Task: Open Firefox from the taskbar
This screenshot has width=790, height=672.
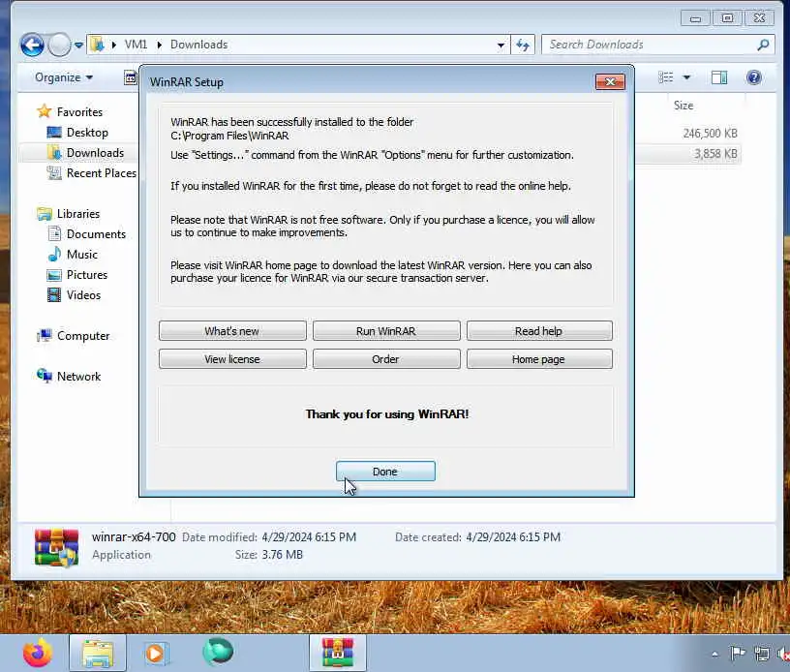Action: [x=38, y=654]
